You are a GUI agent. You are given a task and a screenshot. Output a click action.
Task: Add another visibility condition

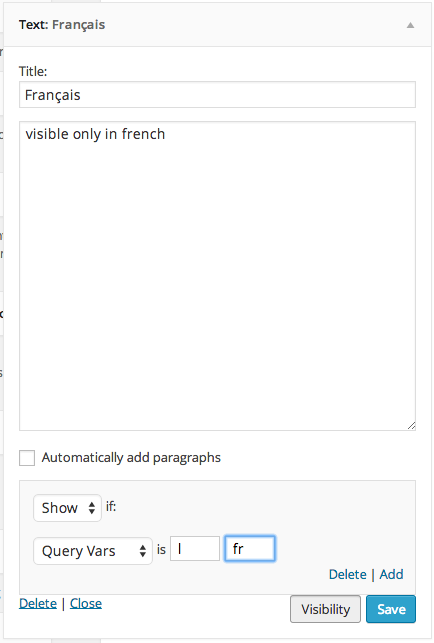pos(391,575)
